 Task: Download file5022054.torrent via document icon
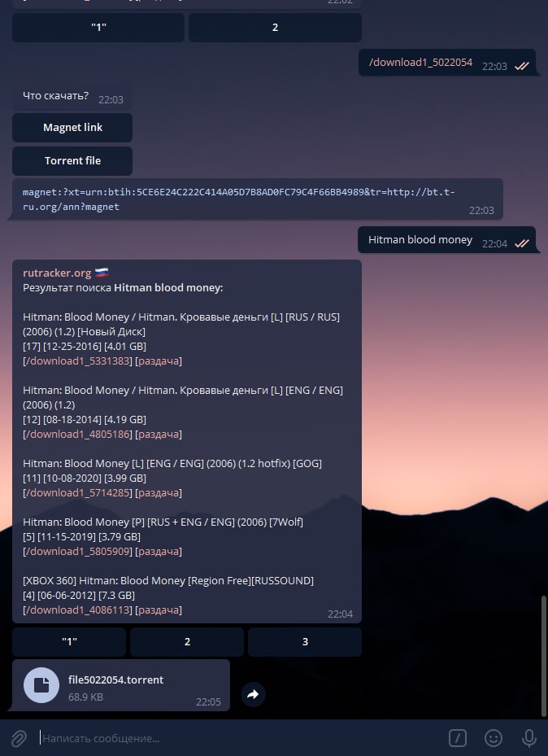pos(41,684)
